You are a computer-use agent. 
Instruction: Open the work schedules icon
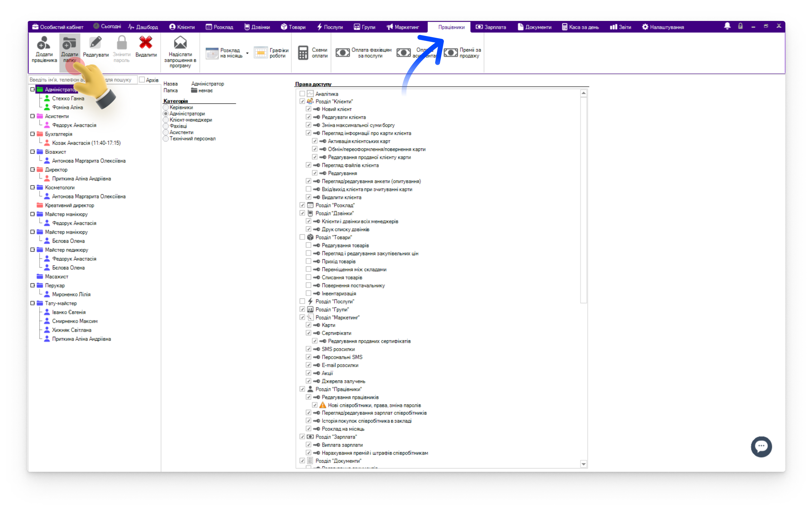pos(261,53)
